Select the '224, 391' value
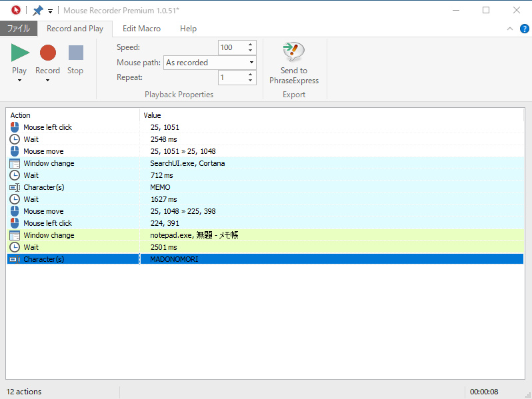The image size is (532, 399). click(x=165, y=223)
